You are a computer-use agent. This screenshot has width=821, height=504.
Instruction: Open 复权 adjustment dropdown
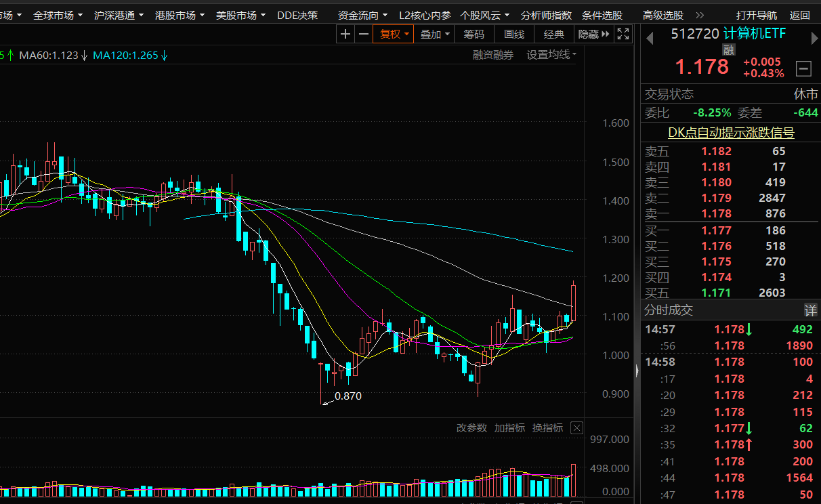click(394, 34)
